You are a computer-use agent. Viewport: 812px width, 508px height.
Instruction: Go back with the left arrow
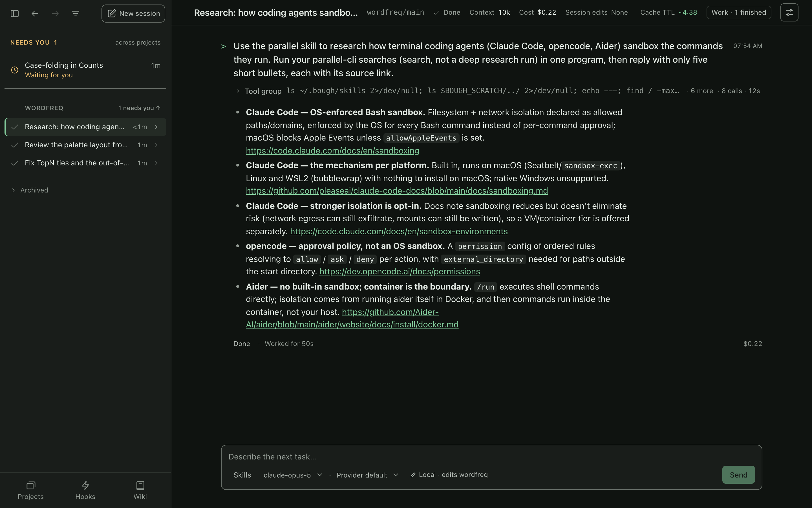(x=35, y=14)
